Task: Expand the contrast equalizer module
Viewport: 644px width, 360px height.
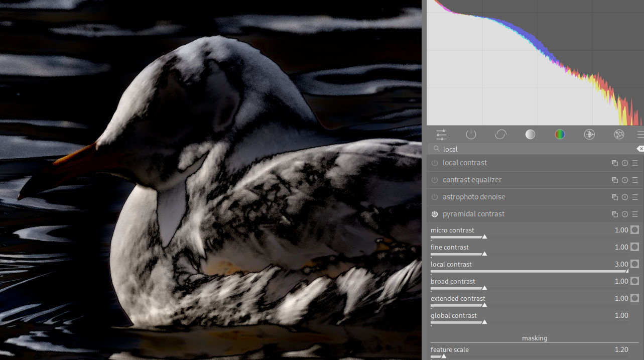Action: 472,180
